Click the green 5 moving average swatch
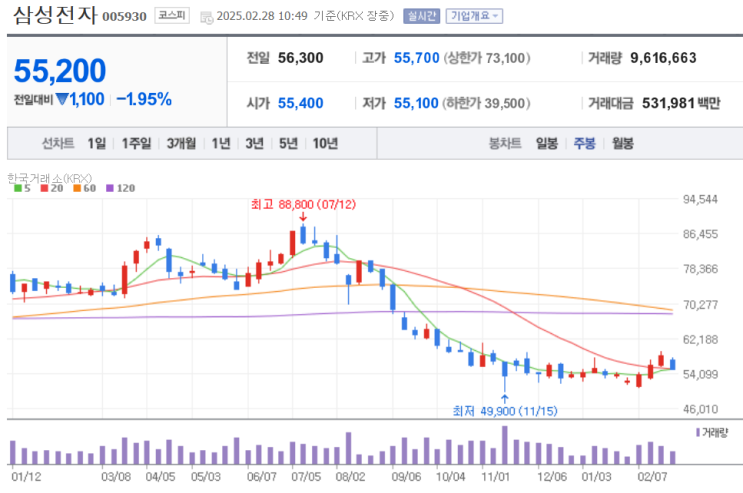743x493 pixels. click(18, 188)
